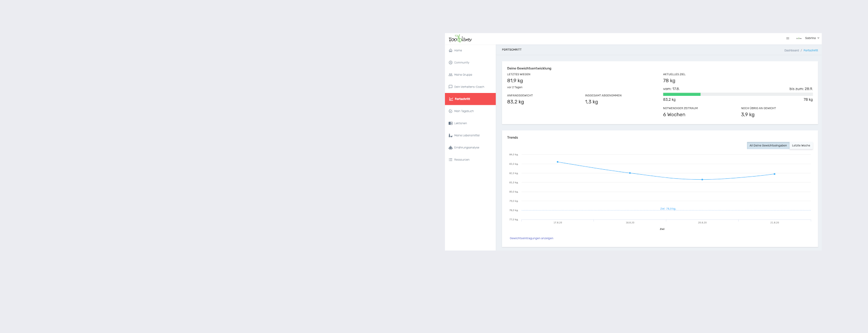Click the Lektionen sidebar icon

pyautogui.click(x=450, y=123)
